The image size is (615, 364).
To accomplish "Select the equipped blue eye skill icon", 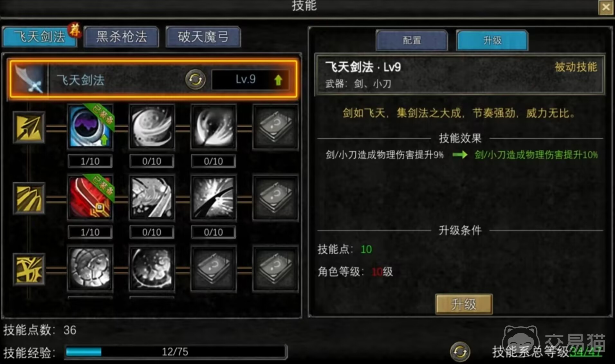I will (90, 126).
